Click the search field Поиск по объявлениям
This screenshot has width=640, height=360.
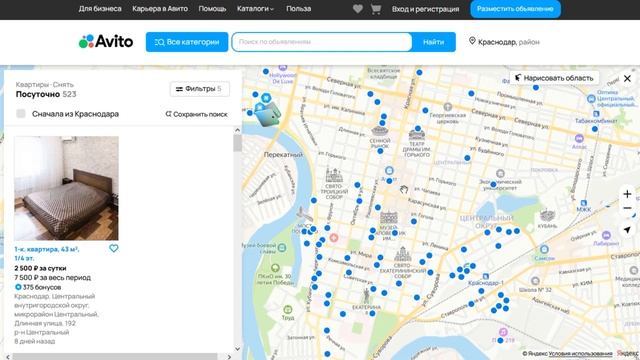coord(322,42)
